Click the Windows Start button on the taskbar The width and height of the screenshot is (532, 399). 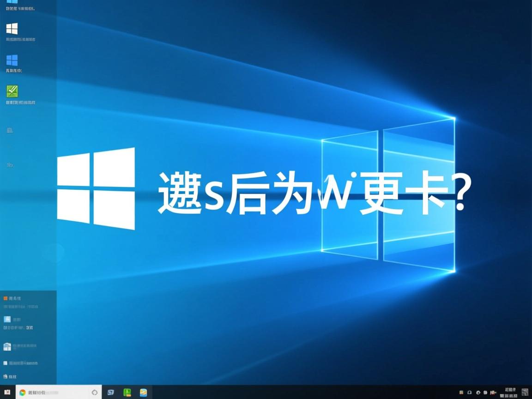point(6,392)
